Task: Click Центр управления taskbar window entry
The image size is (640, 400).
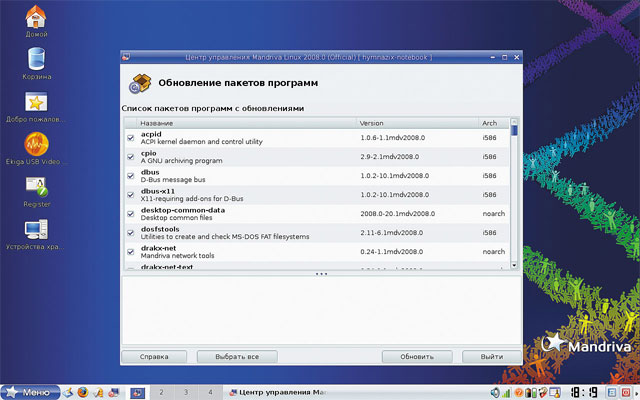Action: [x=278, y=392]
